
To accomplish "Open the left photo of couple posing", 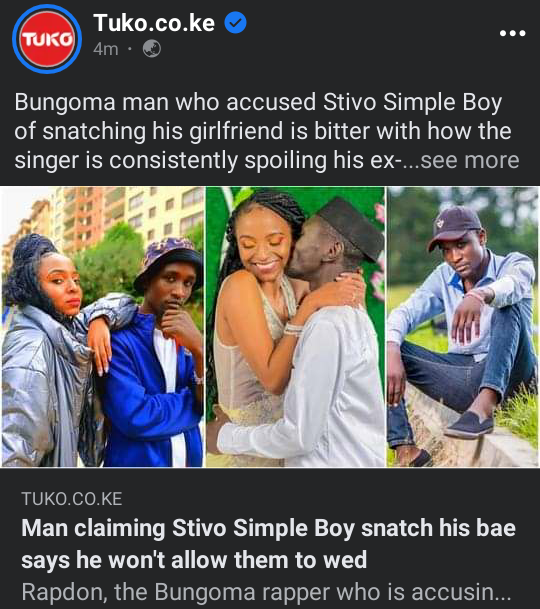I will (x=103, y=327).
